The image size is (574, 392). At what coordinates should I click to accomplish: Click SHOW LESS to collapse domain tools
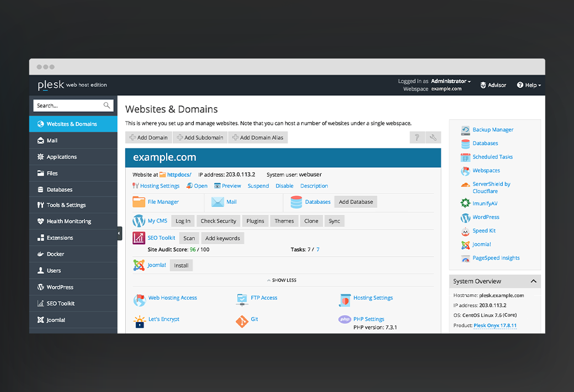coord(282,280)
